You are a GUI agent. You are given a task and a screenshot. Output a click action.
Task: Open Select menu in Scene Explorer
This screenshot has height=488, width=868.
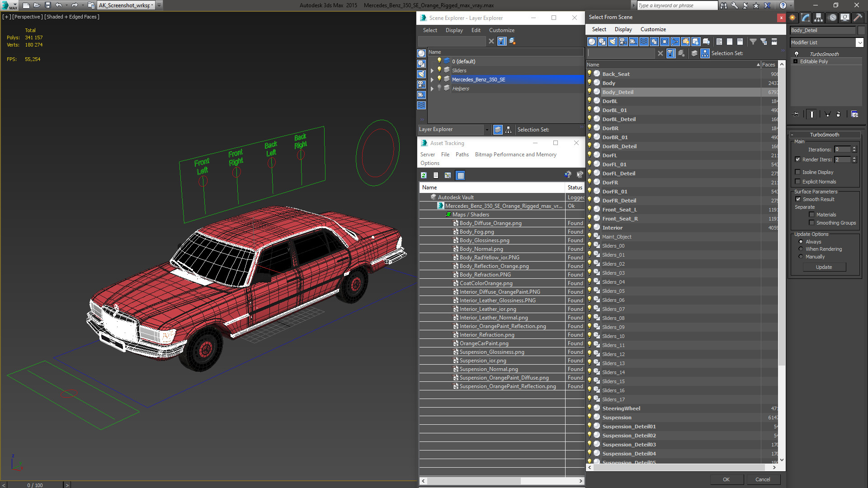tap(430, 30)
